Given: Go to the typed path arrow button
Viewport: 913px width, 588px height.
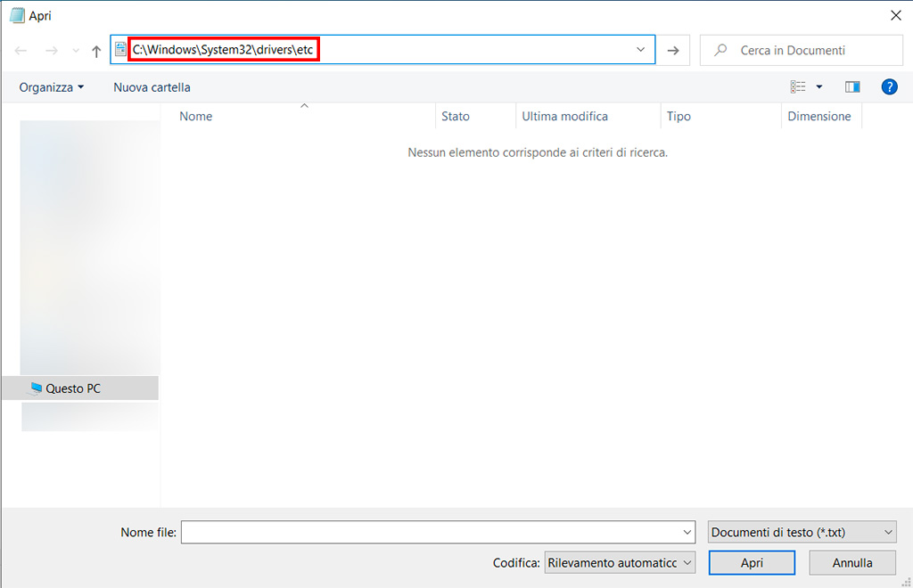Looking at the screenshot, I should point(673,51).
